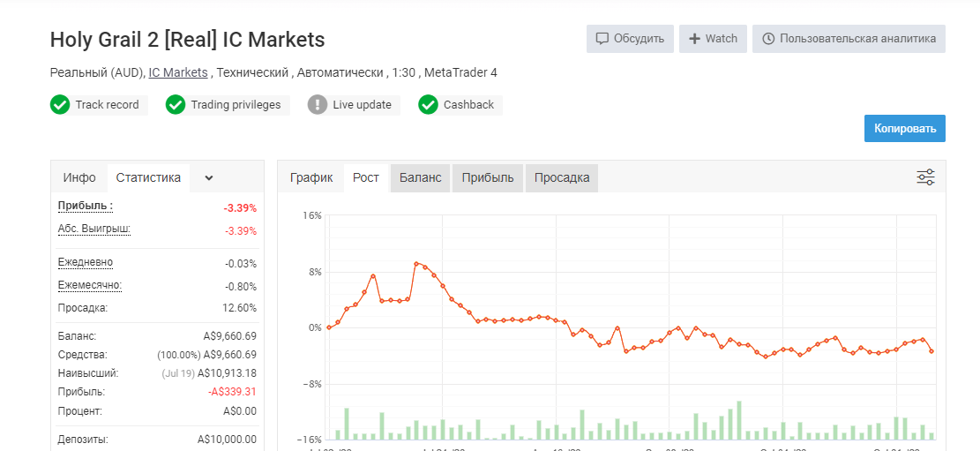
Task: Open the chart settings sliders icon
Action: click(x=925, y=177)
